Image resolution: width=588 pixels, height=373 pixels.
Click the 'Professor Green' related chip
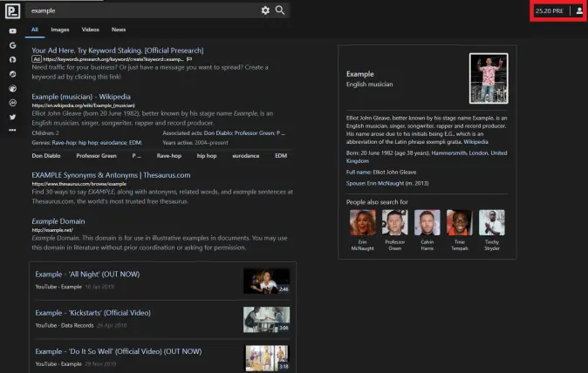[x=96, y=156]
